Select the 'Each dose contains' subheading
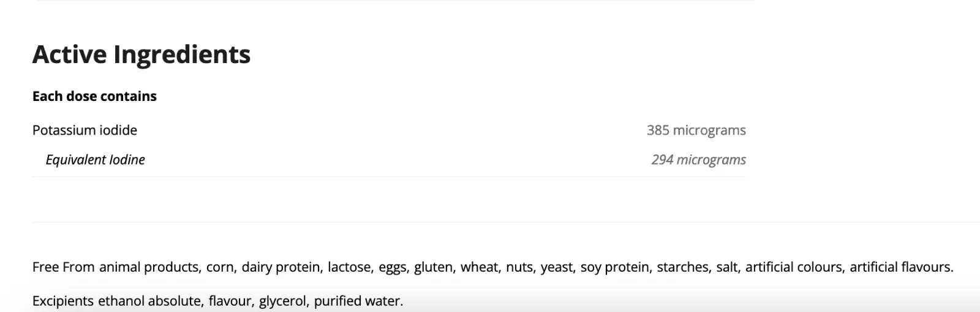The width and height of the screenshot is (980, 312). click(x=94, y=96)
